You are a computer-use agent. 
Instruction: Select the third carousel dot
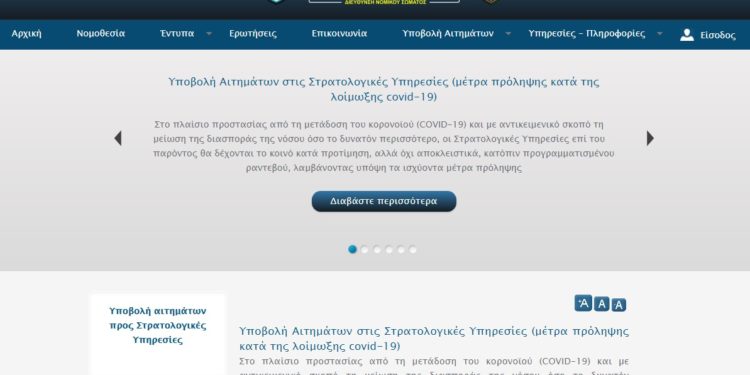coord(377,249)
